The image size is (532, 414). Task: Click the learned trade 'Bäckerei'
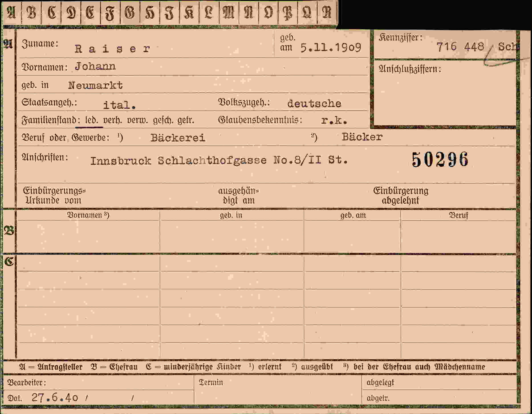click(x=178, y=138)
